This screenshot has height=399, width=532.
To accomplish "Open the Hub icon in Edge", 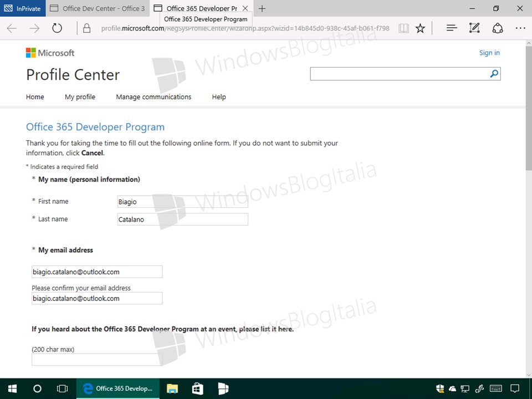I will point(451,28).
